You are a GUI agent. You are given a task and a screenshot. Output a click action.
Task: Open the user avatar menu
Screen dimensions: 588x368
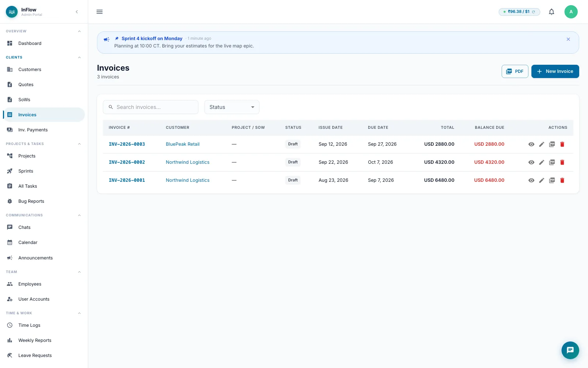click(x=571, y=12)
